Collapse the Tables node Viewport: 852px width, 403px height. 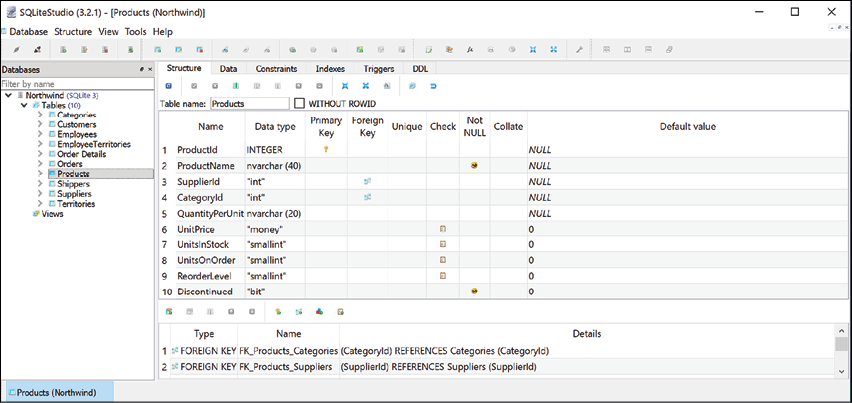pyautogui.click(x=24, y=105)
